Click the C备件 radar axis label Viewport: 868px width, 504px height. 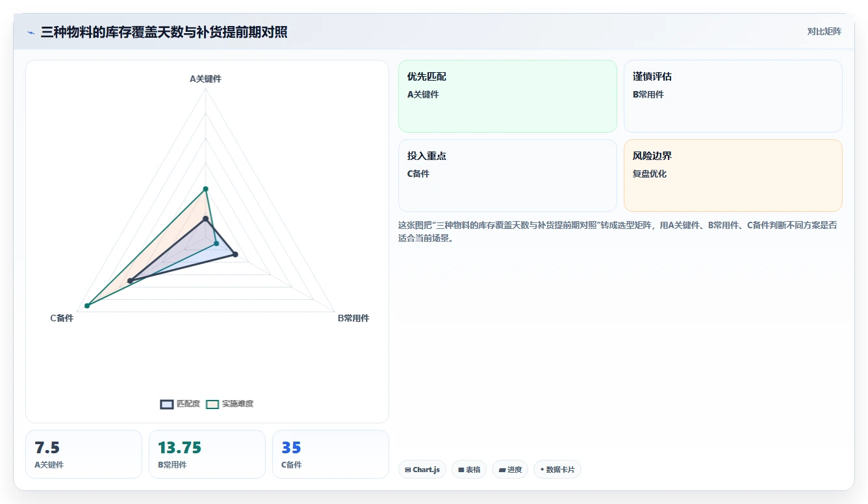point(62,318)
